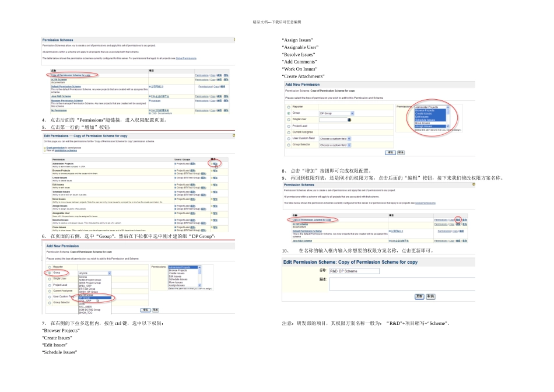Click View all permission schemes link

point(66,150)
